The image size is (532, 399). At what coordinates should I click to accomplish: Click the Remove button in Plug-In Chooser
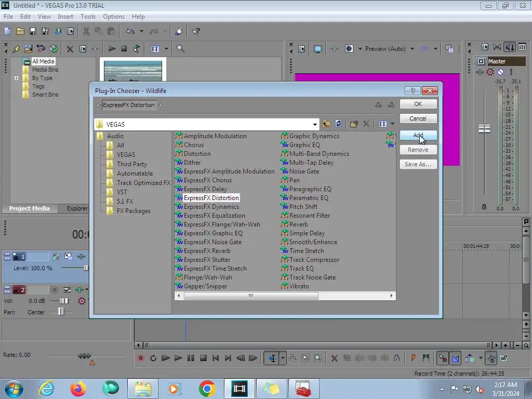click(x=418, y=150)
